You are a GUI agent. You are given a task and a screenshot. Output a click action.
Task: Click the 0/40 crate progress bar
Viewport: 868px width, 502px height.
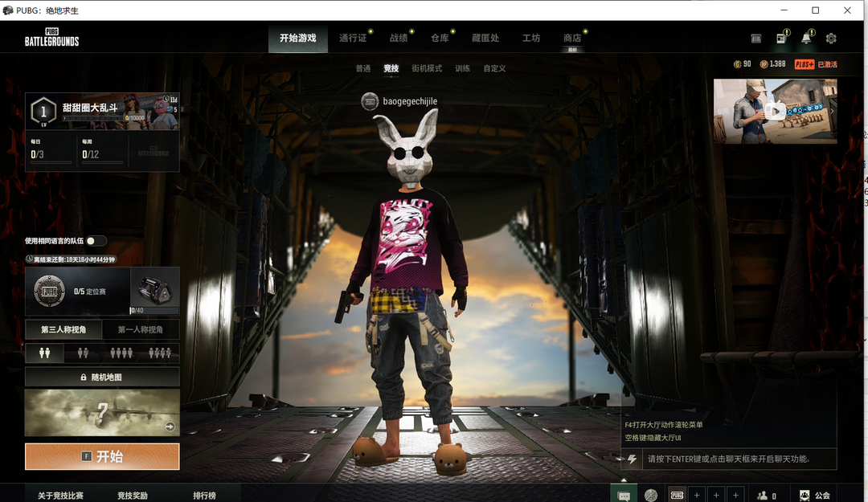154,310
